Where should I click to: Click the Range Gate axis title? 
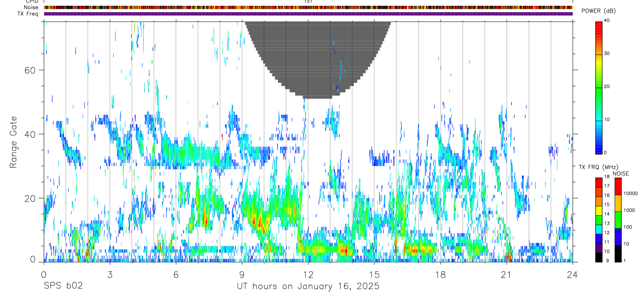click(14, 142)
